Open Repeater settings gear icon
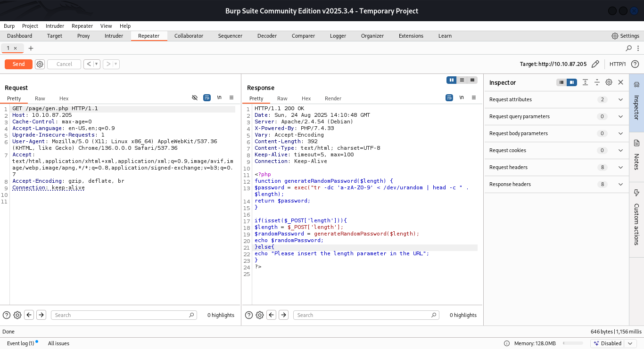The image size is (644, 349). point(40,64)
